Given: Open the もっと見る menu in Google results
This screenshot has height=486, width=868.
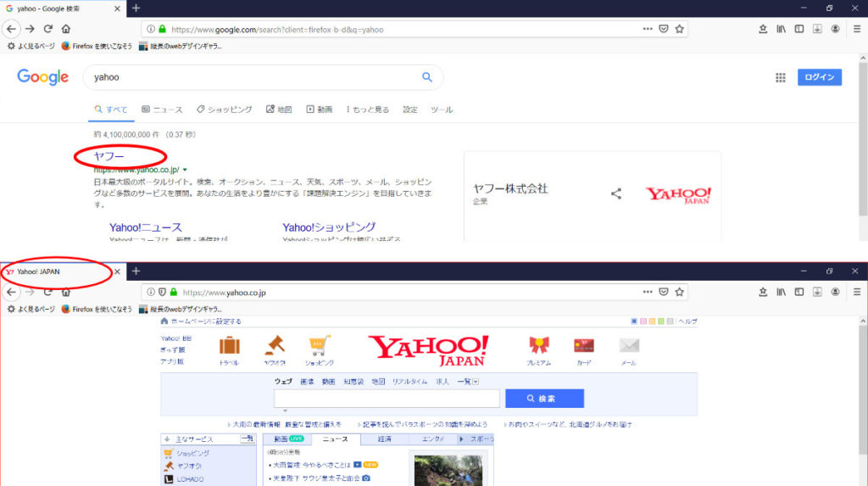Looking at the screenshot, I should [368, 109].
